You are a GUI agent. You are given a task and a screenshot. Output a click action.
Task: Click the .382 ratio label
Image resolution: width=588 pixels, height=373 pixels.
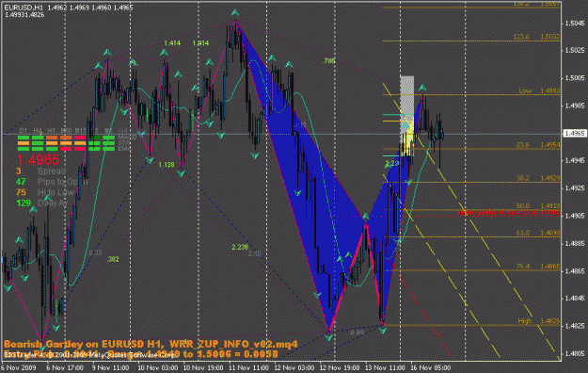coord(113,259)
